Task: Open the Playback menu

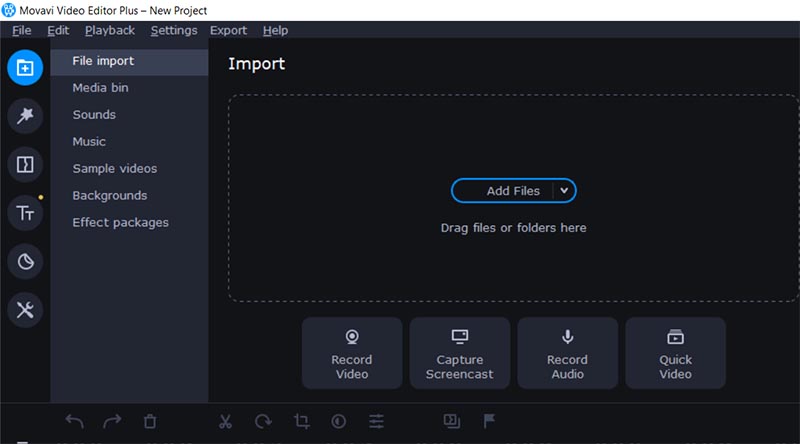Action: click(x=110, y=30)
